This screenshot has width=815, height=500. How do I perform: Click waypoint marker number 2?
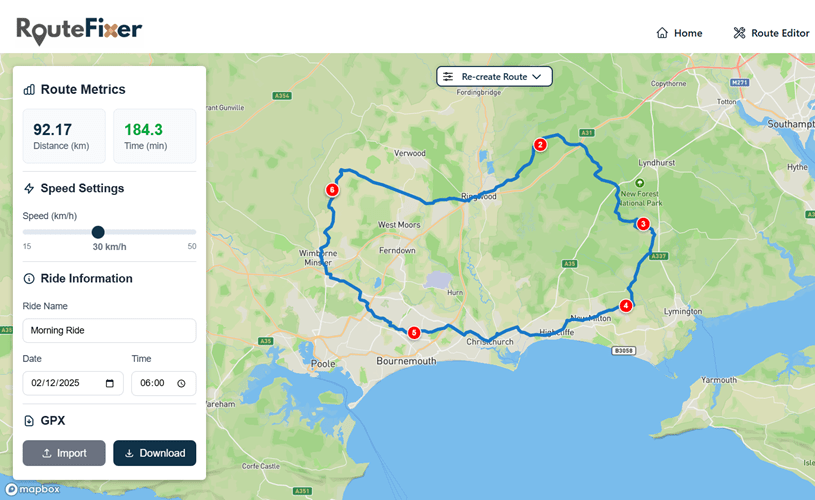click(x=540, y=144)
